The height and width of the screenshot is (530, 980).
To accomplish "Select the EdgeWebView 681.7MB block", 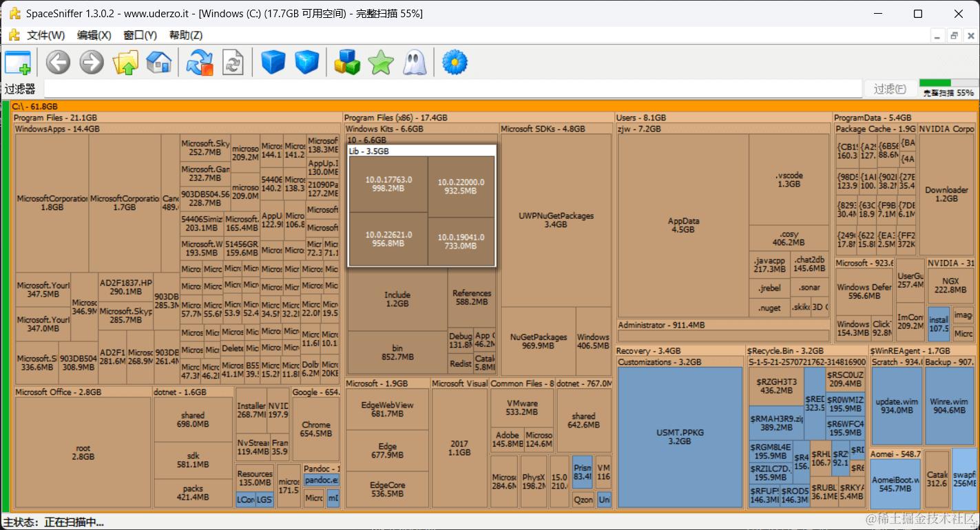I will point(387,410).
